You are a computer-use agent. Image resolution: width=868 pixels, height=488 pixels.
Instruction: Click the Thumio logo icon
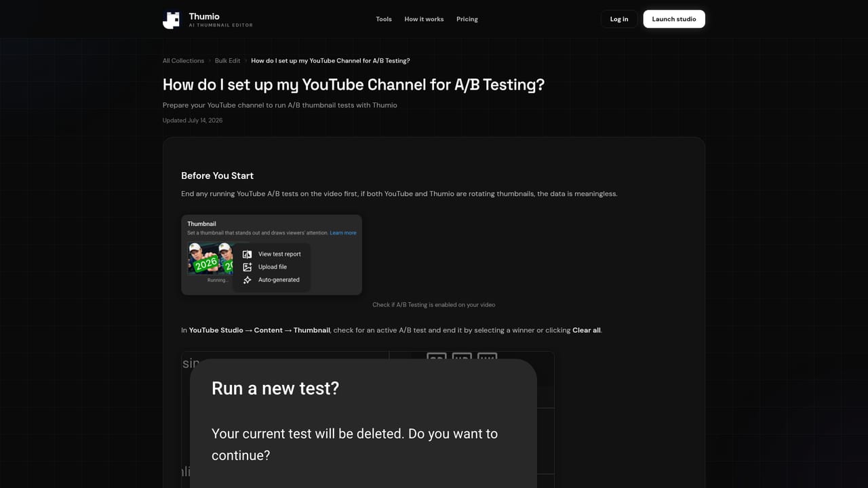tap(172, 19)
